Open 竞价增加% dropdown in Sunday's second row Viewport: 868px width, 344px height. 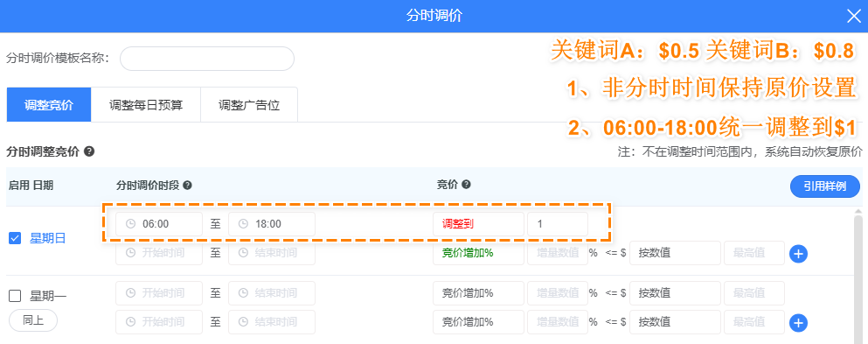coord(478,253)
